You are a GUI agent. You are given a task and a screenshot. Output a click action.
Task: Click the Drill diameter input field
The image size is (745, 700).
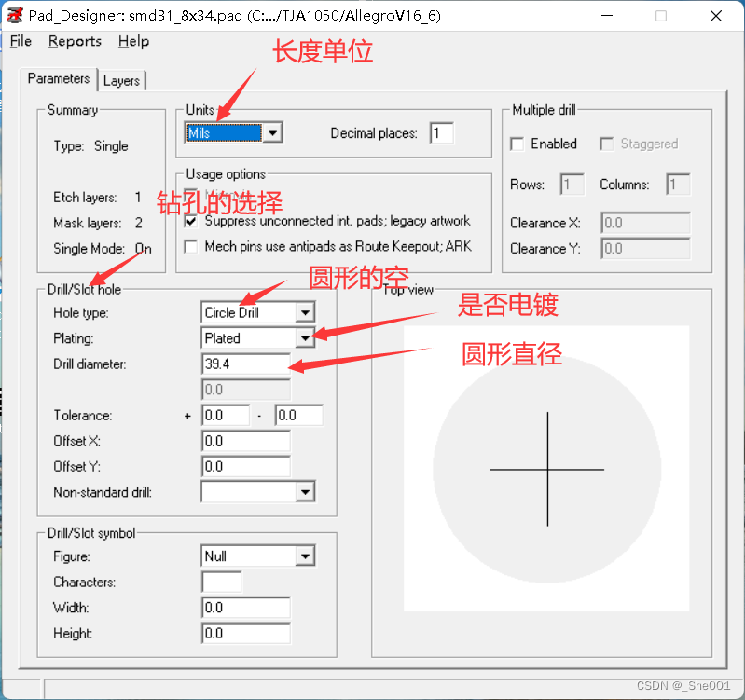[245, 364]
